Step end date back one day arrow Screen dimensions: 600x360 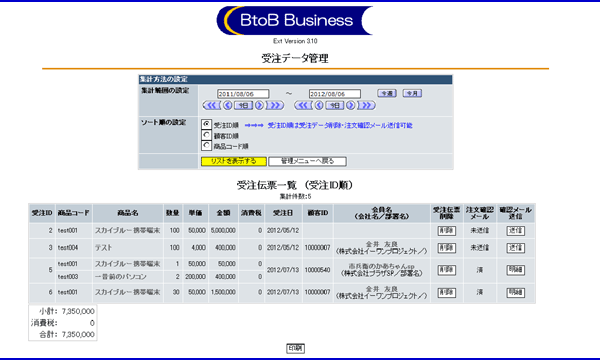click(319, 105)
